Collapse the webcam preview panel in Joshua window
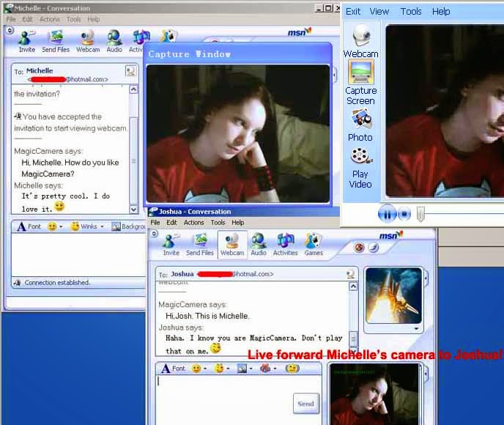The width and height of the screenshot is (504, 425). point(426,374)
